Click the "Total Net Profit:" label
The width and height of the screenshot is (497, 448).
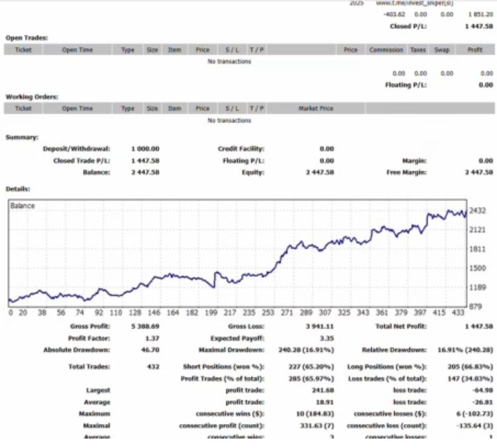tap(401, 326)
